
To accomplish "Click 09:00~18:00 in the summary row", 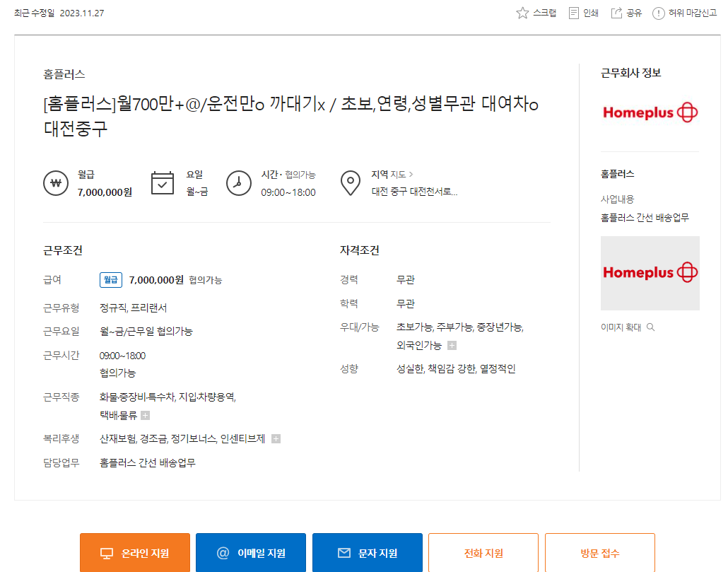I will (x=288, y=192).
